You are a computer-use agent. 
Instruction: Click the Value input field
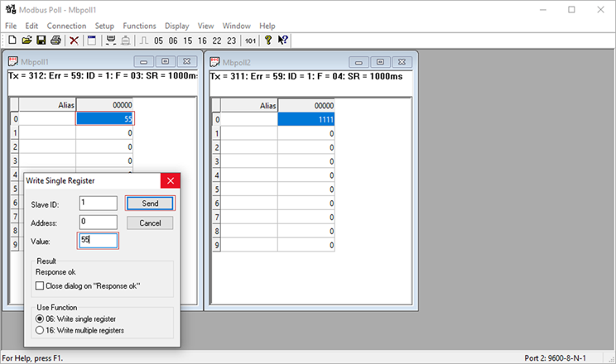tap(99, 241)
